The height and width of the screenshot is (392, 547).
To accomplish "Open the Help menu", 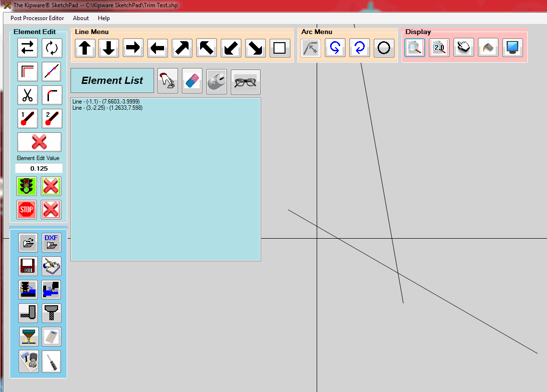I will coord(104,18).
